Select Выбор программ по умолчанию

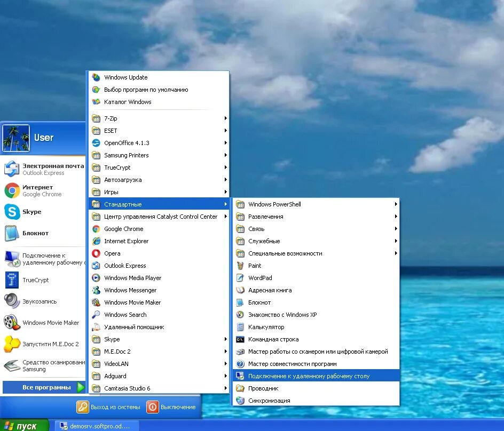click(159, 90)
